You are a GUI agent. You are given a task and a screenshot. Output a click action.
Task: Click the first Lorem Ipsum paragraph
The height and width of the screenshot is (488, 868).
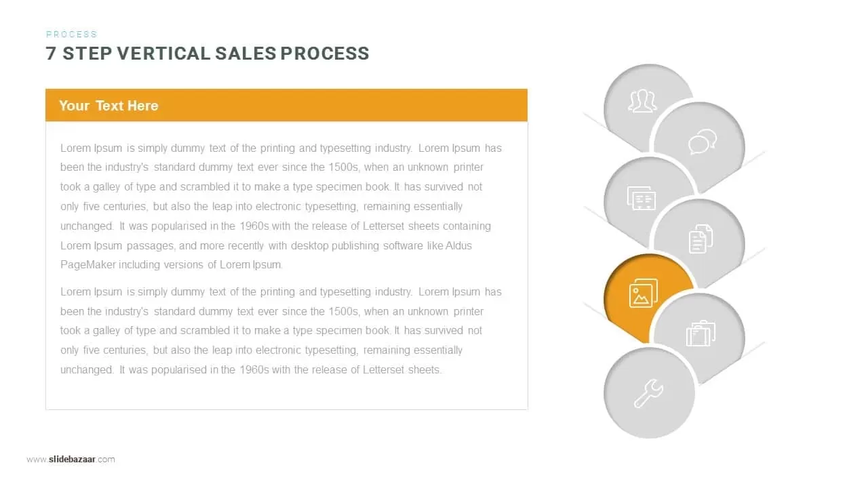pyautogui.click(x=281, y=206)
